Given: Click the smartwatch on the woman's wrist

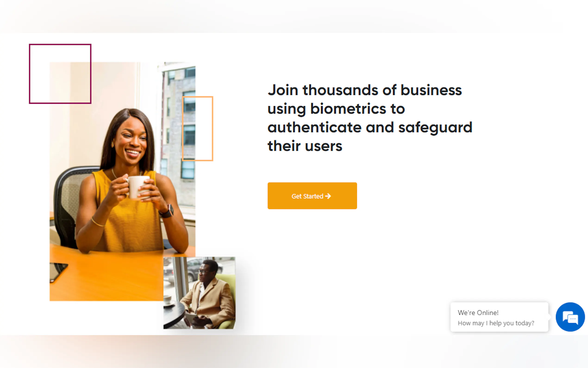Looking at the screenshot, I should pos(167,211).
